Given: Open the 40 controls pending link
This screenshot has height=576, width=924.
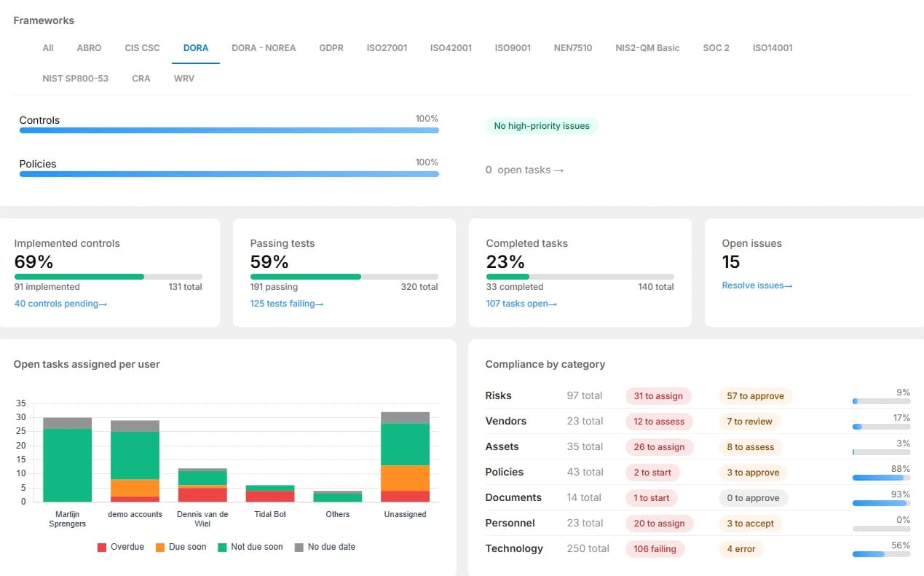Looking at the screenshot, I should click(x=60, y=304).
